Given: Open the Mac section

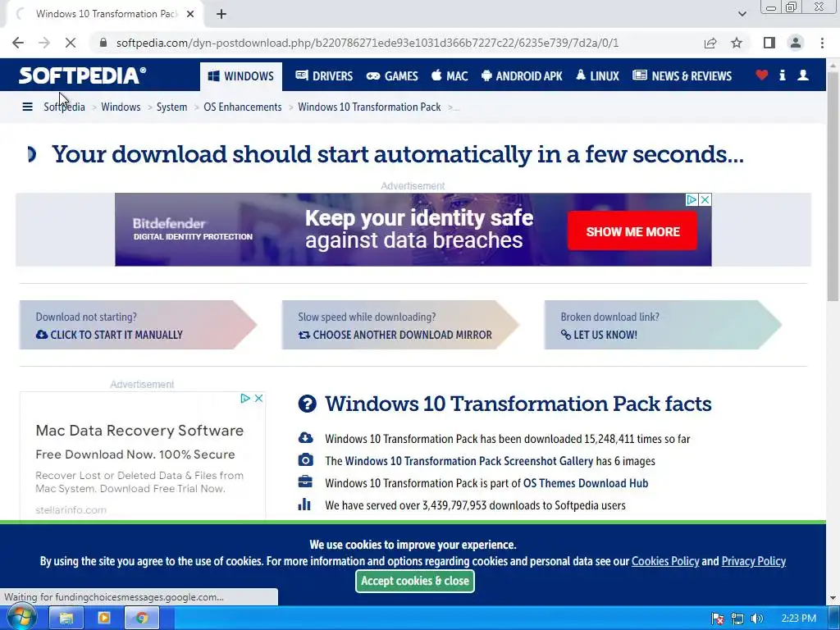Looking at the screenshot, I should click(x=450, y=76).
